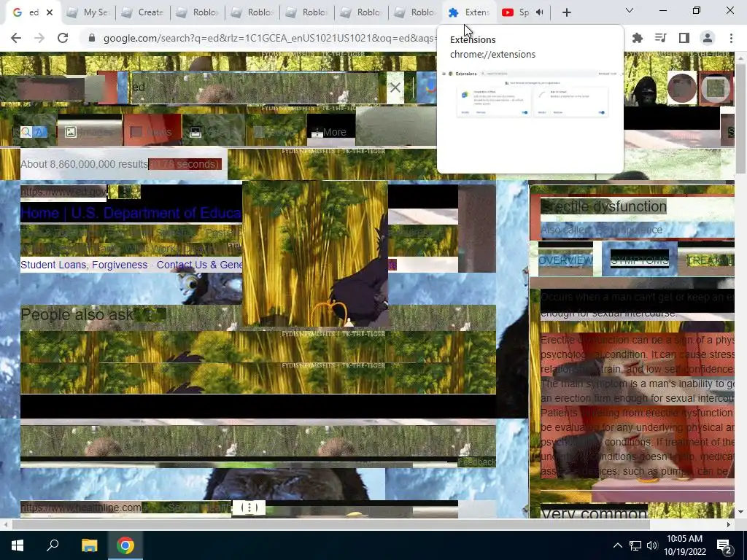747x560 pixels.
Task: Open File Explorer from the taskbar
Action: coord(89,545)
